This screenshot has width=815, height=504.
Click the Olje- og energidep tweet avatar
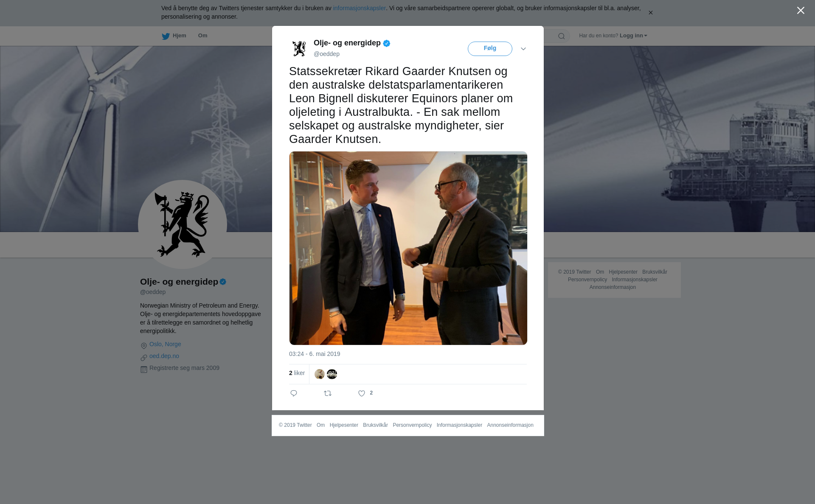[x=299, y=48]
